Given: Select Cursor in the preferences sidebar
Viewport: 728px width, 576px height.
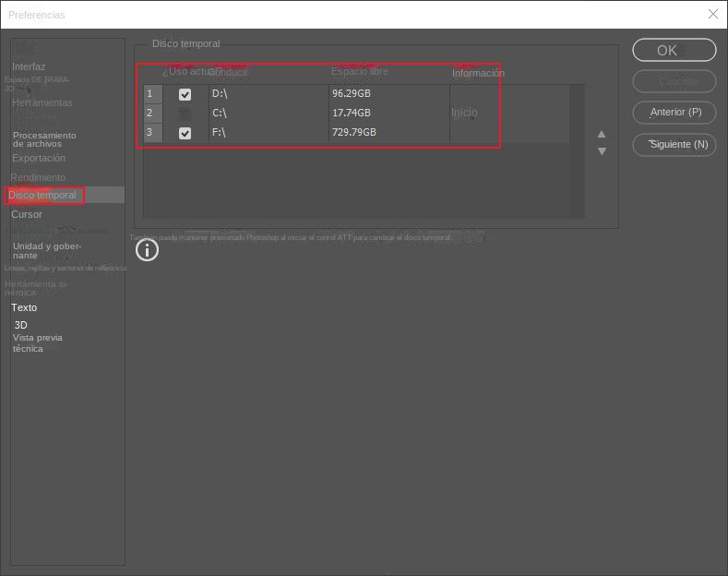Looking at the screenshot, I should click(x=27, y=214).
